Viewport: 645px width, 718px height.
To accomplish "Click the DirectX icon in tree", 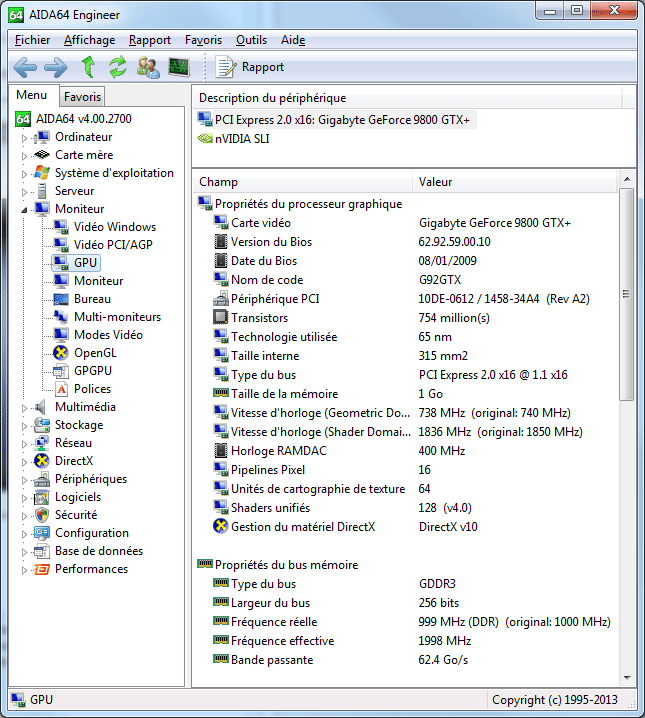I will 42,461.
